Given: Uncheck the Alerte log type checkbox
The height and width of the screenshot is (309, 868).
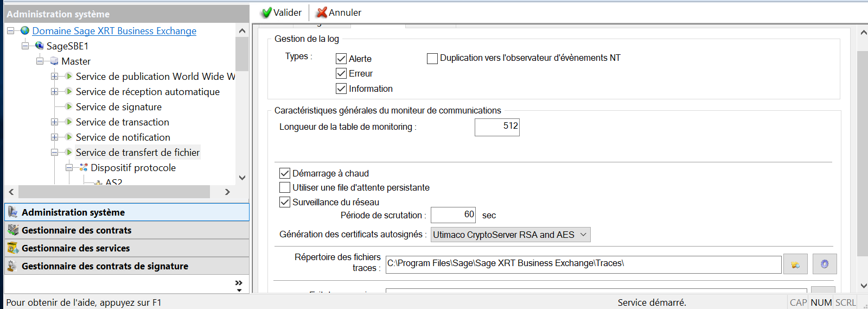Looking at the screenshot, I should pos(341,59).
